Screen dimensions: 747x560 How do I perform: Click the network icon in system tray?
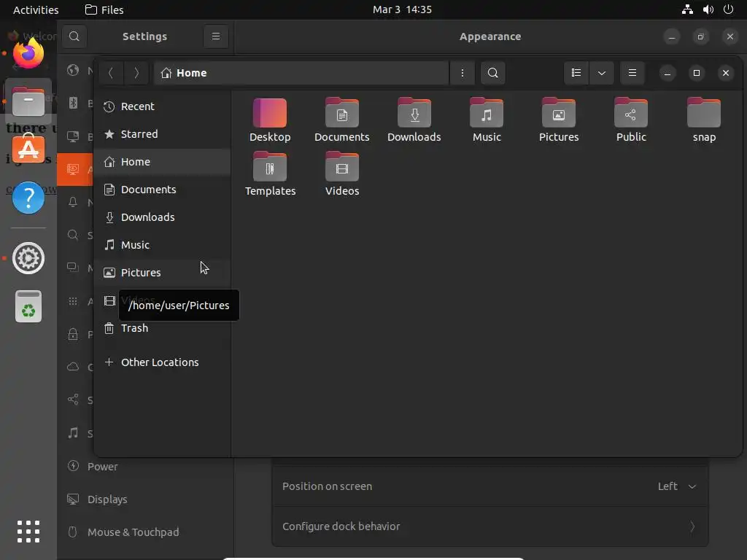point(687,9)
